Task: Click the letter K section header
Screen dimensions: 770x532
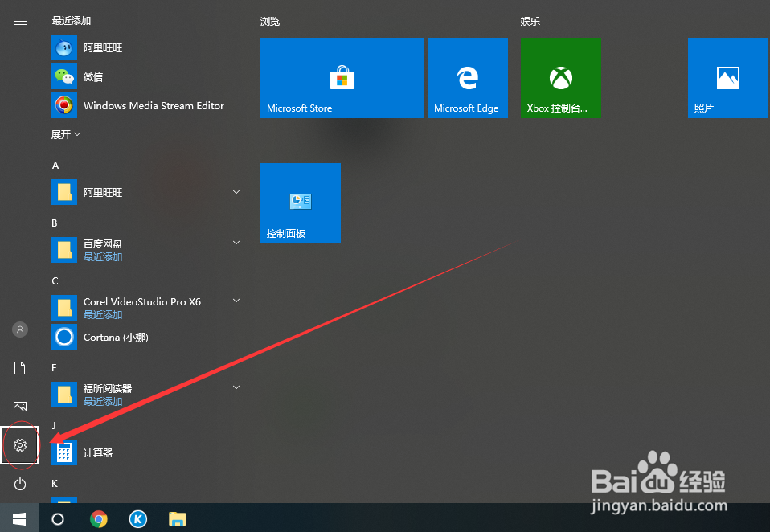Action: (55, 484)
